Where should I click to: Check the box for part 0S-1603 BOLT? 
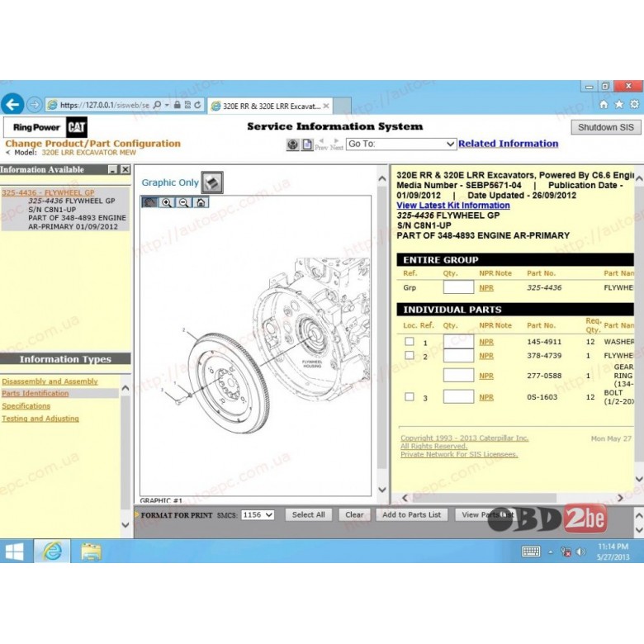(409, 396)
